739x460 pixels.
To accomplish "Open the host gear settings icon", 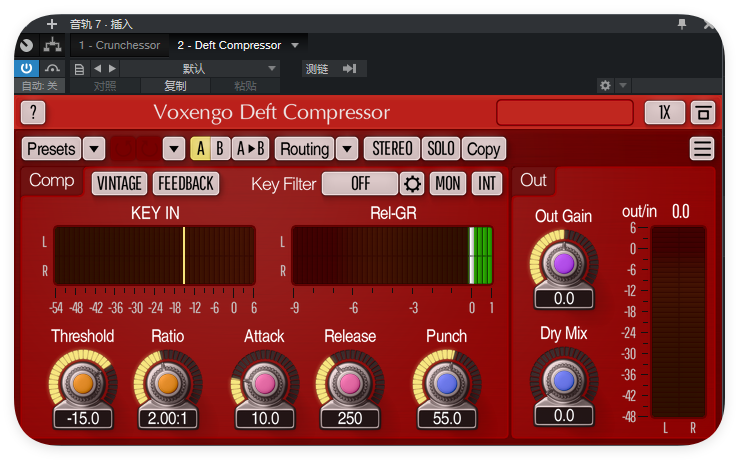I will tap(605, 85).
